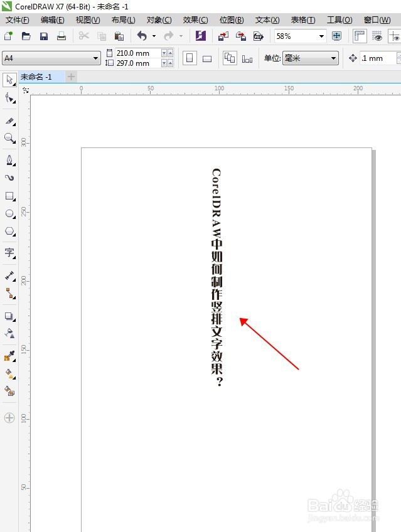This screenshot has width=401, height=532.
Task: Open a file from folder icon
Action: (26, 36)
